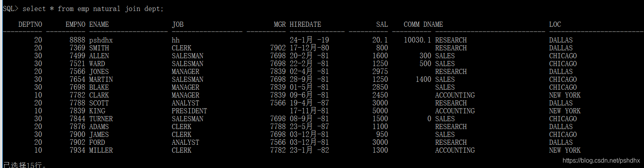Click the salary value 2975
644x168 pixels.
click(380, 72)
